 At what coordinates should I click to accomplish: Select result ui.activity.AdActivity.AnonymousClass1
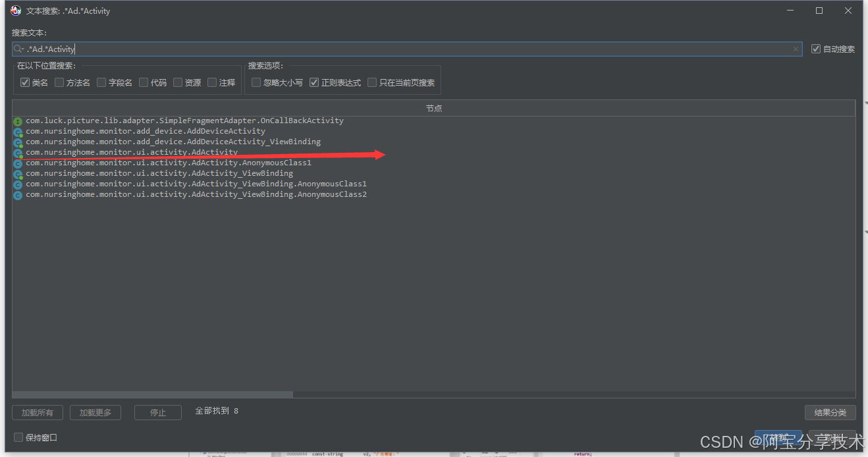(x=169, y=163)
